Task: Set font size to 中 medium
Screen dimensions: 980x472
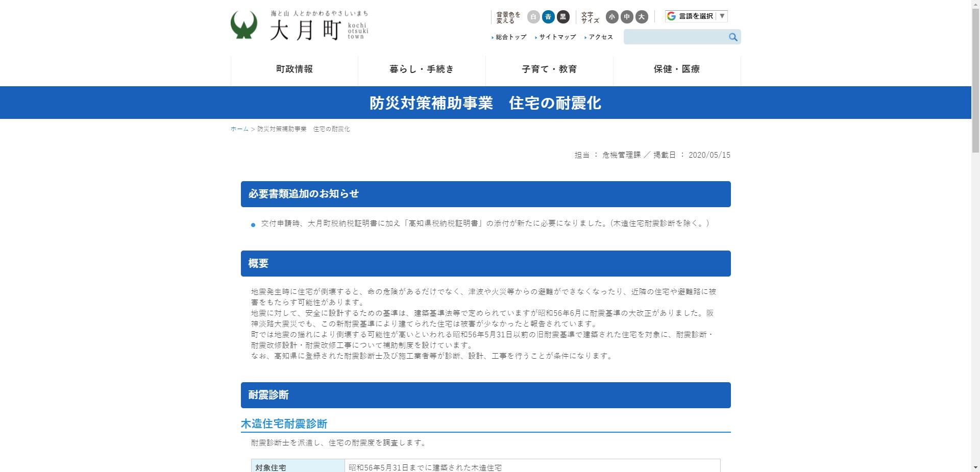Action: (x=626, y=17)
